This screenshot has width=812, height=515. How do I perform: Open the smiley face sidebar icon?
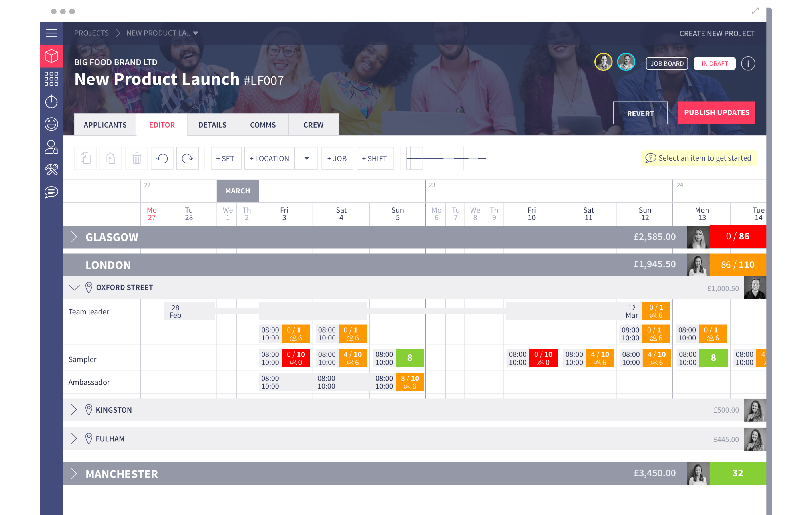click(x=51, y=124)
